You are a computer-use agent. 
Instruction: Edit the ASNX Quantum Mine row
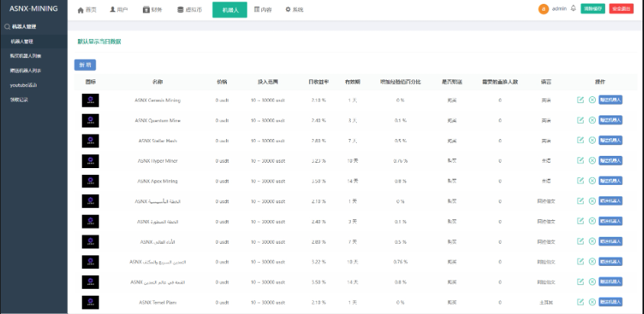click(581, 120)
